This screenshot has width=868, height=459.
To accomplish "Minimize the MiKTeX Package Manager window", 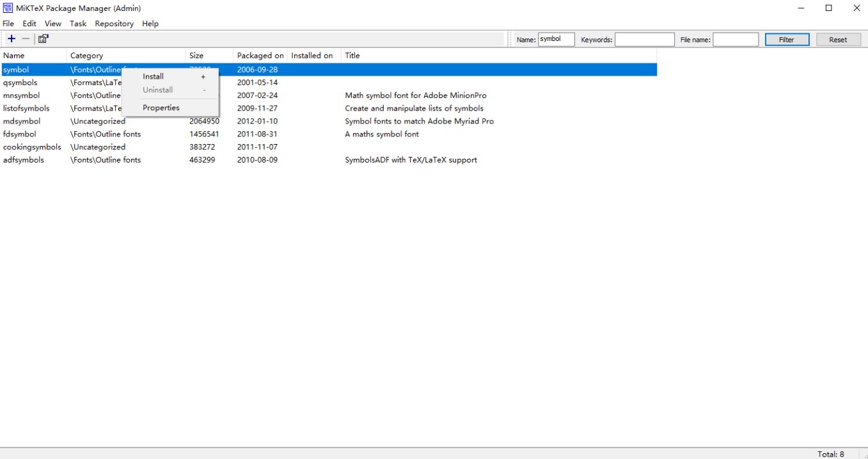I will 801,8.
